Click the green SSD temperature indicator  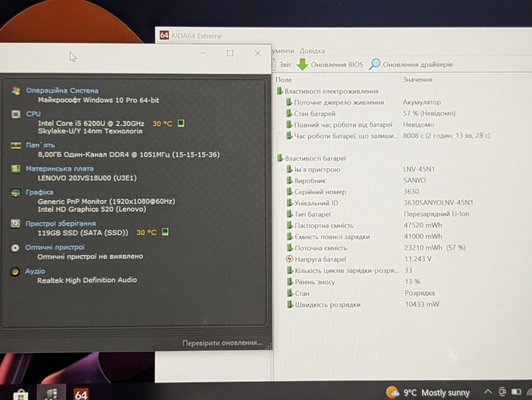click(166, 232)
